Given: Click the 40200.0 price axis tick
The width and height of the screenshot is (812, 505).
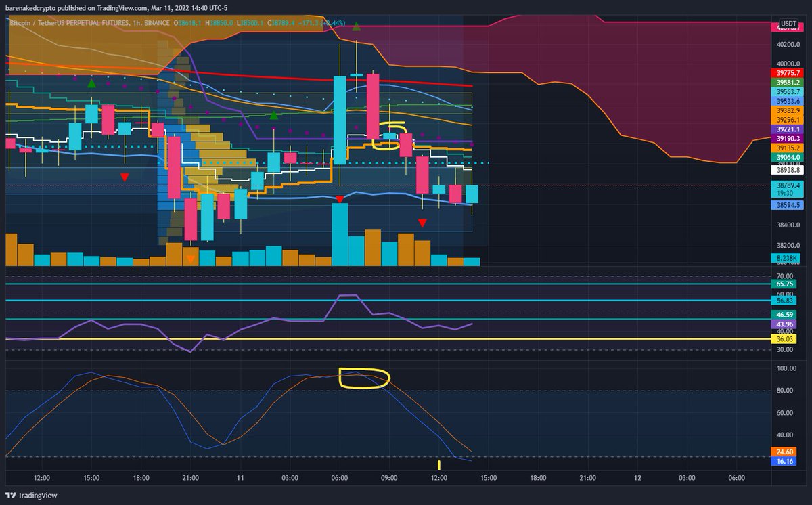Looking at the screenshot, I should pos(789,45).
